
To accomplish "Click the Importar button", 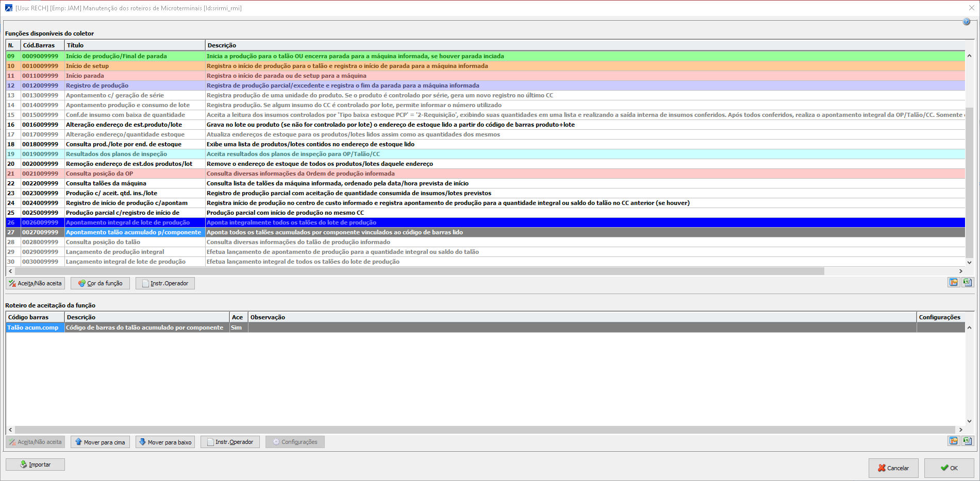I will coord(35,465).
